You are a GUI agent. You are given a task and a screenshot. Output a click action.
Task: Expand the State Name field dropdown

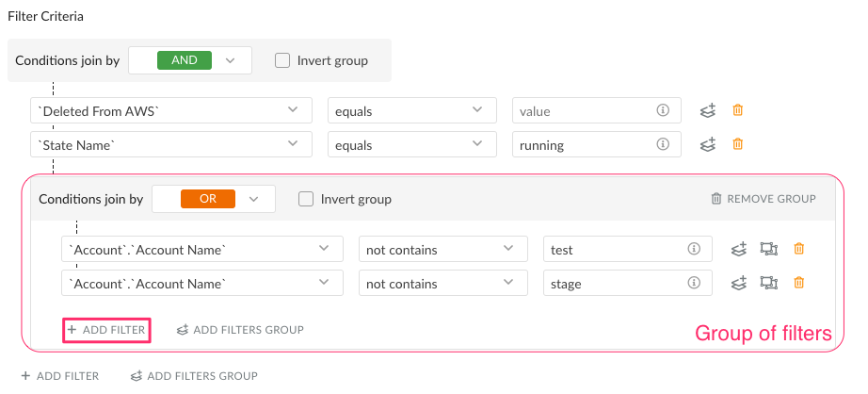pos(171,144)
